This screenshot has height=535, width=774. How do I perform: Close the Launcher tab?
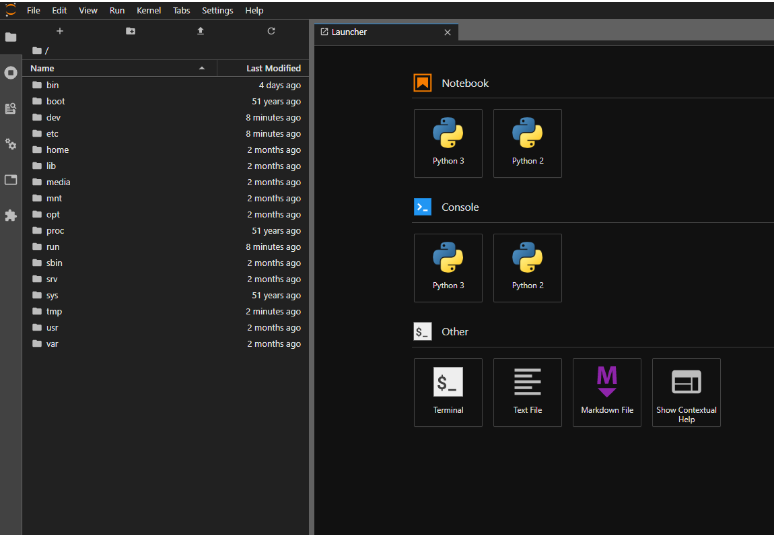[x=447, y=32]
